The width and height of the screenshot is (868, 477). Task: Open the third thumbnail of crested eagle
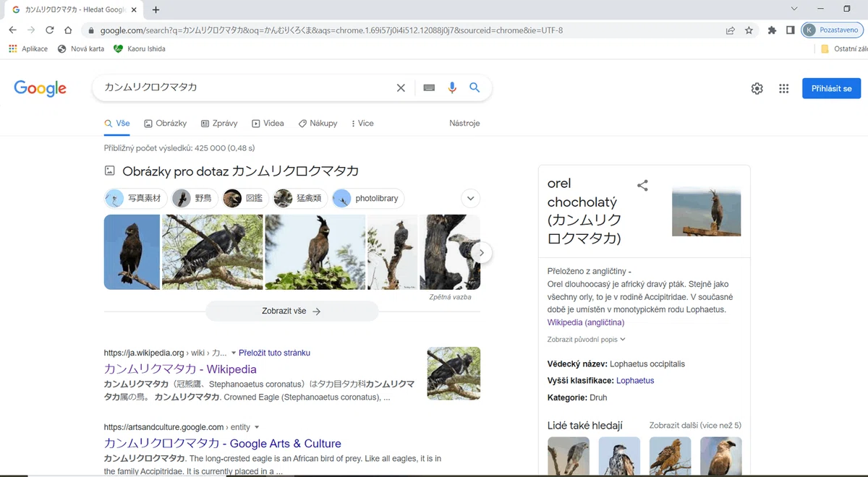315,252
